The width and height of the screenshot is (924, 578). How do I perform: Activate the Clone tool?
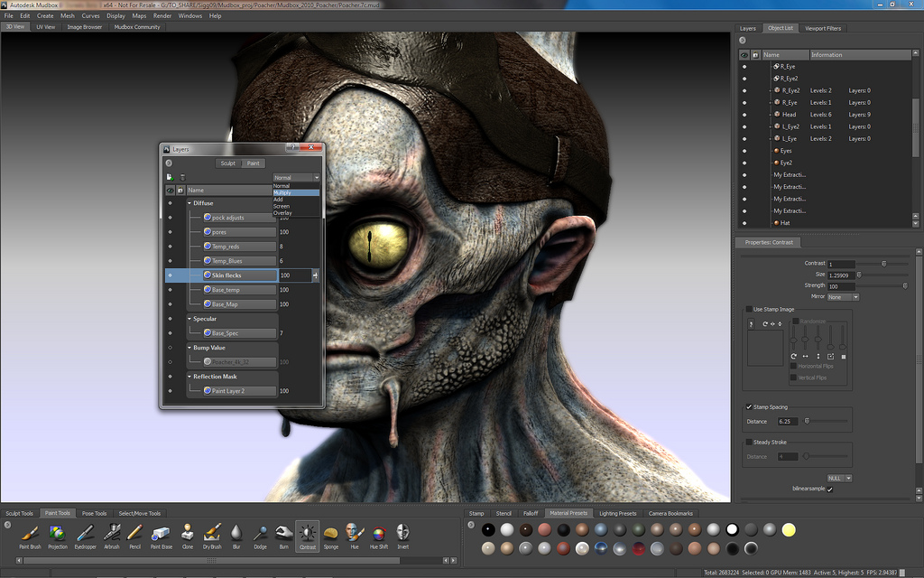[188, 536]
